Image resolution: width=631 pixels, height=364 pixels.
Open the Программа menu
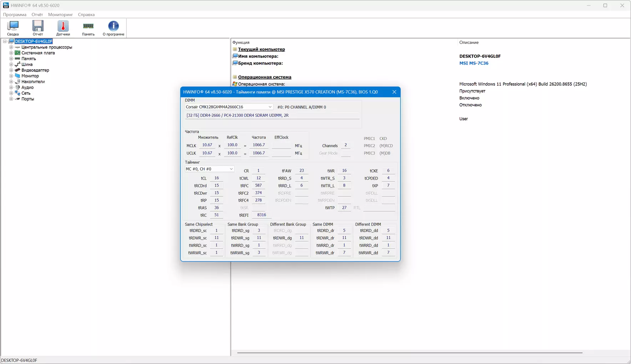point(15,15)
